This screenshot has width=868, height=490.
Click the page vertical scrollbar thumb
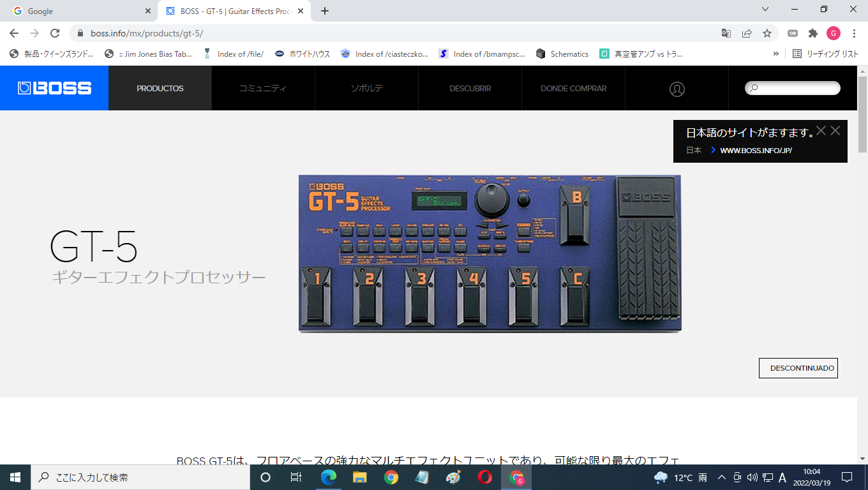(862, 114)
